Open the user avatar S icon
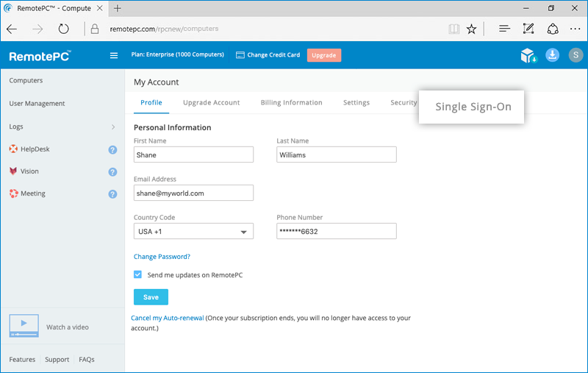Image resolution: width=588 pixels, height=373 pixels. 575,55
